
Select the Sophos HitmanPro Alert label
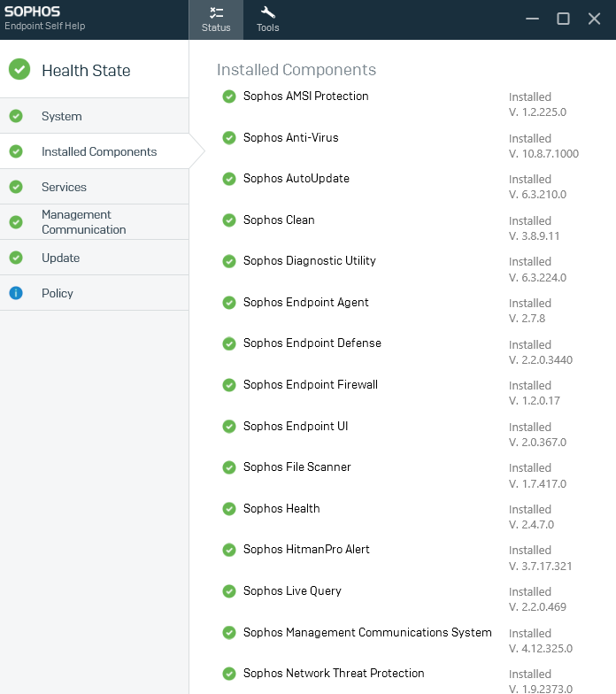pos(306,549)
